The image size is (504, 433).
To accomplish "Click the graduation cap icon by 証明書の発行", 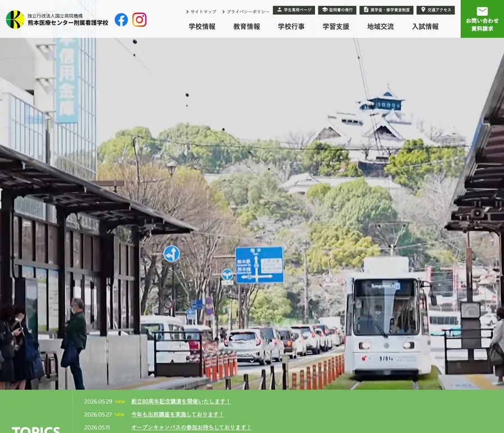I will click(325, 10).
